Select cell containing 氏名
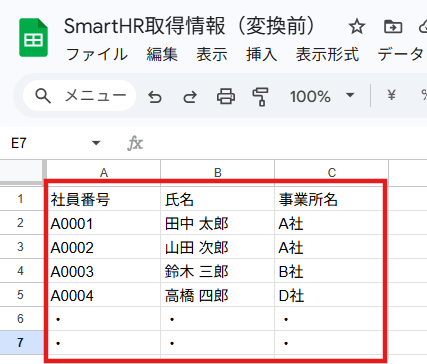 pos(218,199)
